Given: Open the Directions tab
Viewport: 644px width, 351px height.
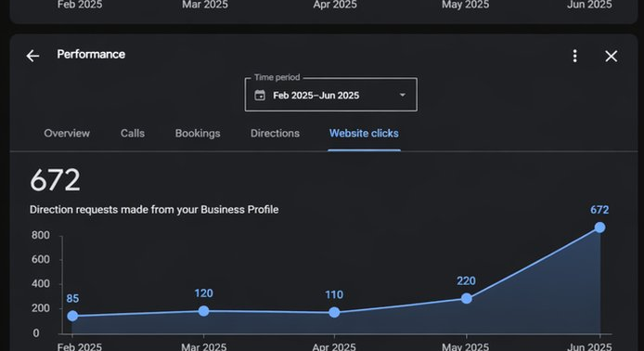Looking at the screenshot, I should tap(276, 133).
